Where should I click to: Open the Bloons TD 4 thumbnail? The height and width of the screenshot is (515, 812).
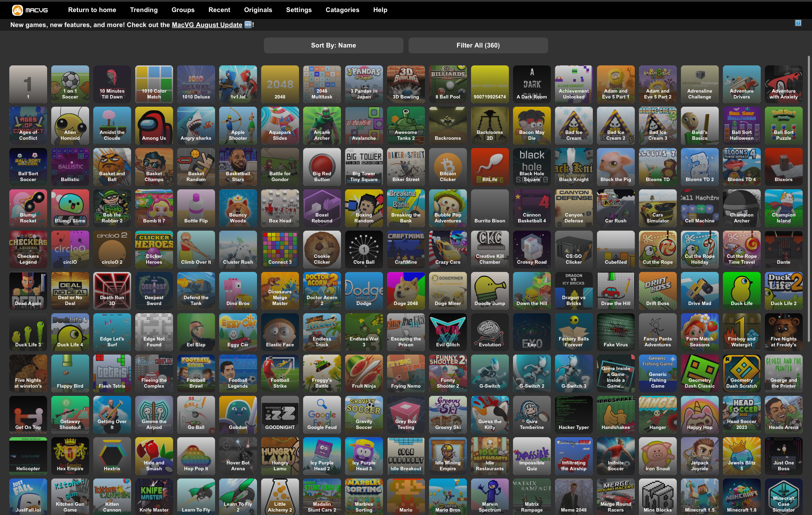pyautogui.click(x=742, y=167)
